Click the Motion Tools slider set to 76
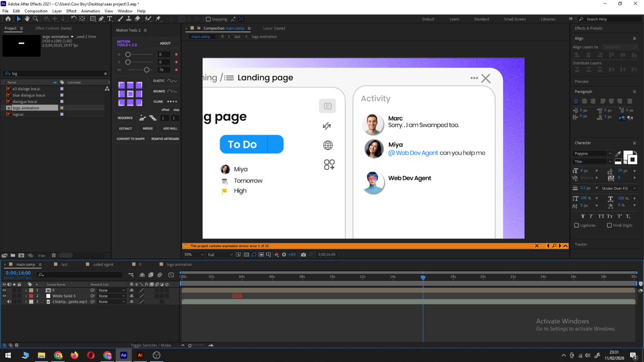The height and width of the screenshot is (362, 644). pos(147,70)
